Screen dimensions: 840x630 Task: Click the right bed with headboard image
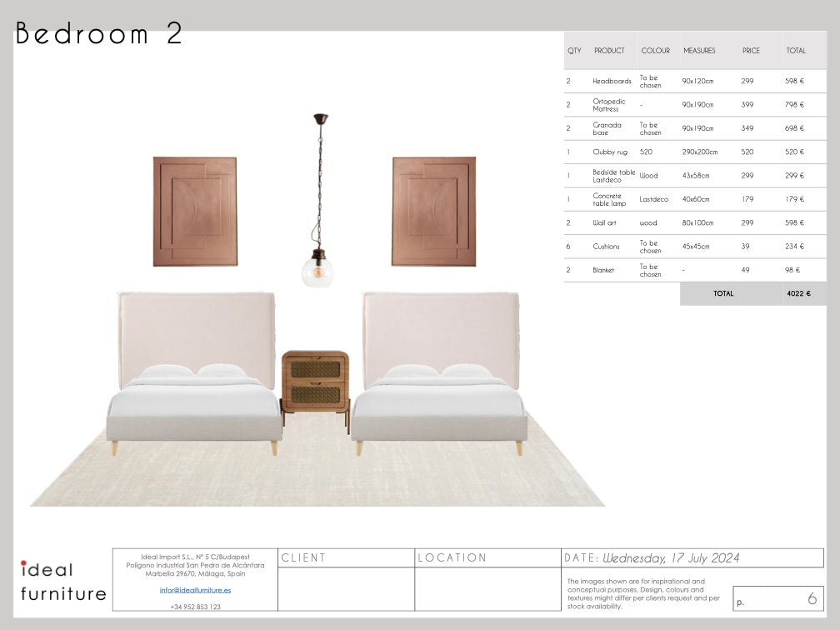tap(439, 374)
